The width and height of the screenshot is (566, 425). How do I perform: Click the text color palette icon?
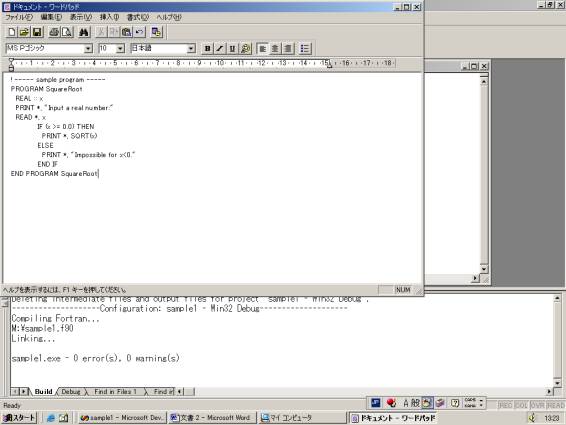[245, 48]
